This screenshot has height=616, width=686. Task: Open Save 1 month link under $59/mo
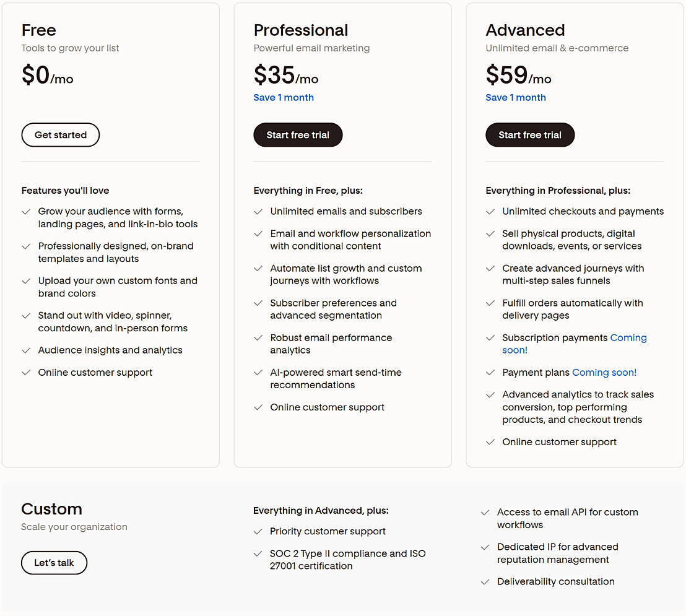(x=516, y=97)
